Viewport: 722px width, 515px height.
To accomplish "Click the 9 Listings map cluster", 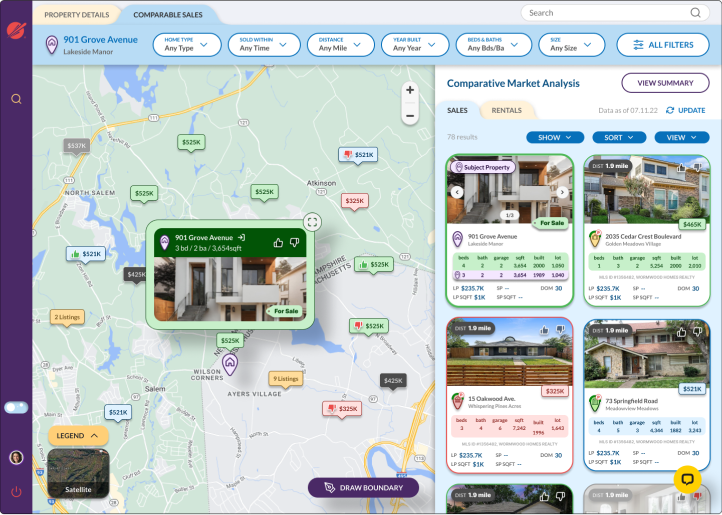I will click(x=286, y=379).
